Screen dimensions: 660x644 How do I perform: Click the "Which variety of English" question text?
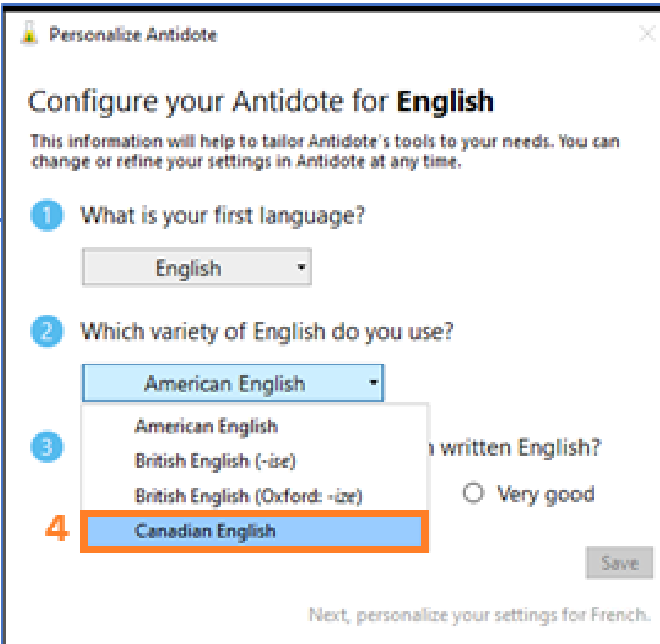click(x=266, y=333)
